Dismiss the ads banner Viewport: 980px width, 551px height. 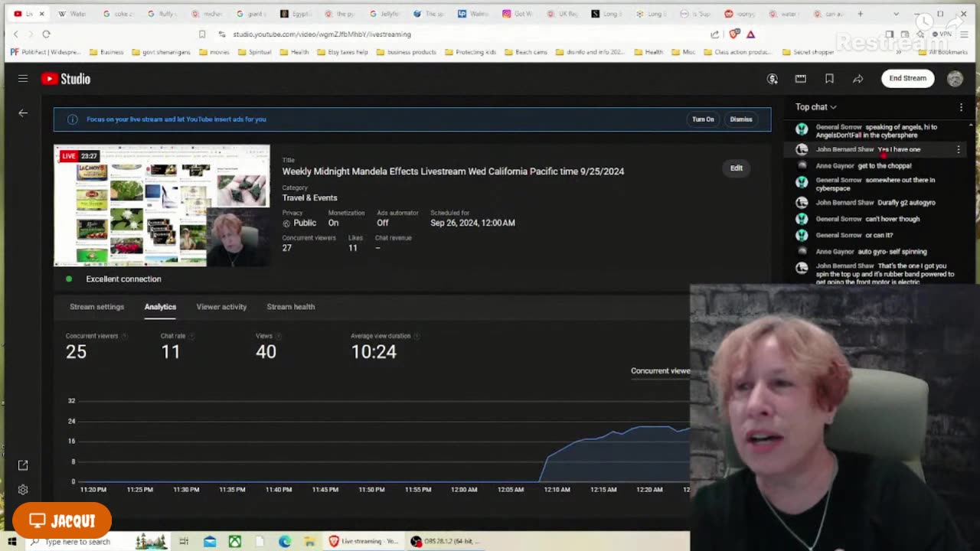741,119
